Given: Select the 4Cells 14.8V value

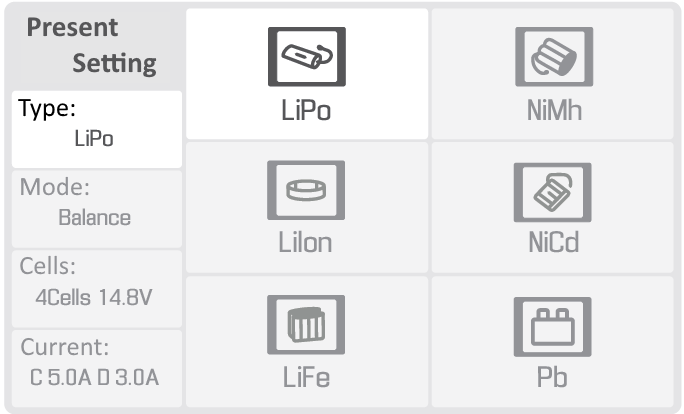Looking at the screenshot, I should [94, 298].
